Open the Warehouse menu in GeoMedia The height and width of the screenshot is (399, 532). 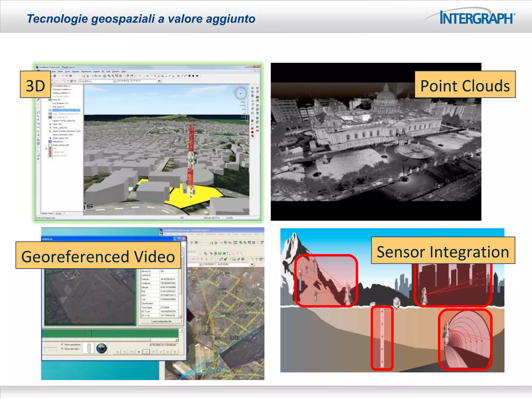click(x=86, y=71)
